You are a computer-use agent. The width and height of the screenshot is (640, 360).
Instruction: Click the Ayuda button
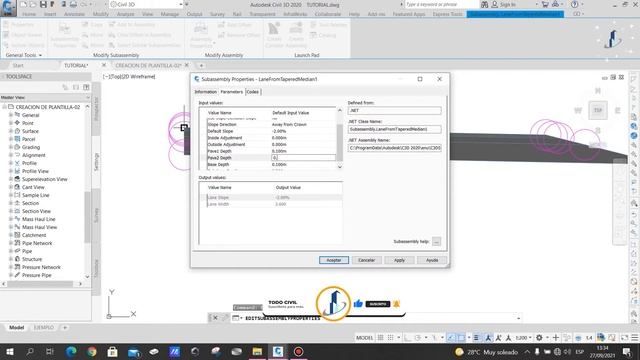[x=432, y=260]
